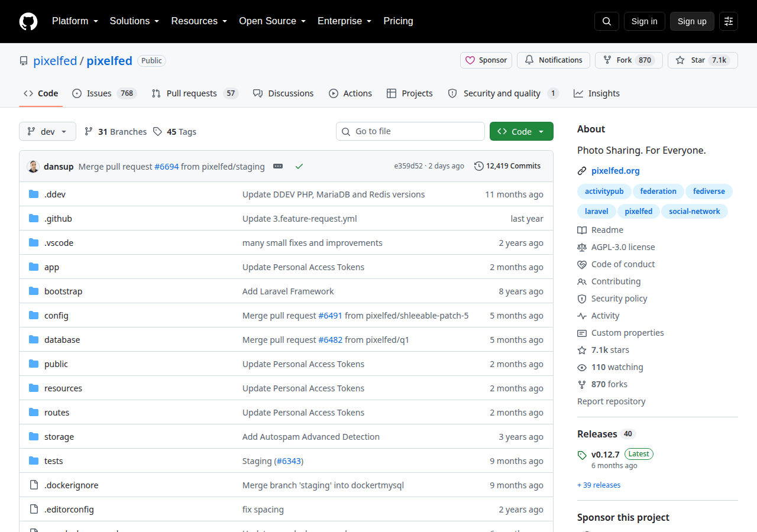The image size is (757, 532).
Task: Open the dev branch dropdown
Action: (47, 131)
